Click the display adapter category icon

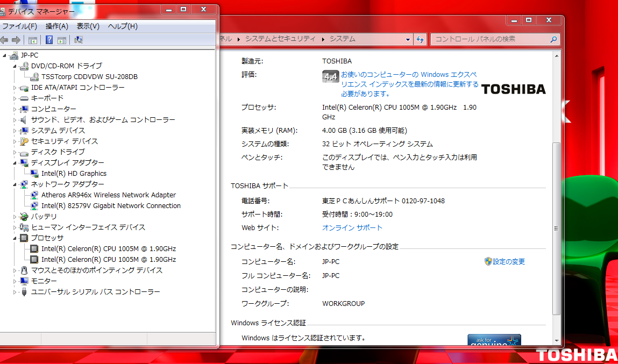[x=24, y=163]
